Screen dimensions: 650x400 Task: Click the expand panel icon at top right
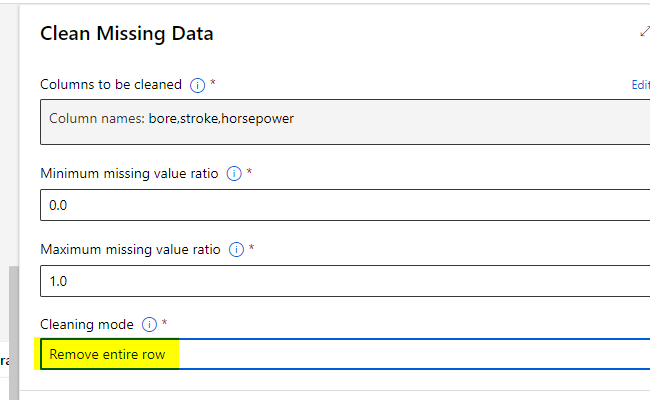pos(644,32)
